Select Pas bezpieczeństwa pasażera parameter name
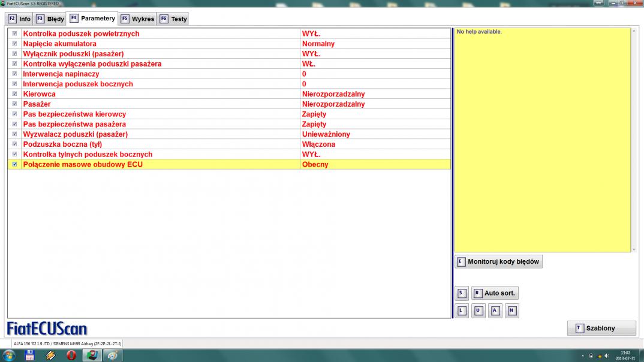The width and height of the screenshot is (644, 362). (x=74, y=124)
